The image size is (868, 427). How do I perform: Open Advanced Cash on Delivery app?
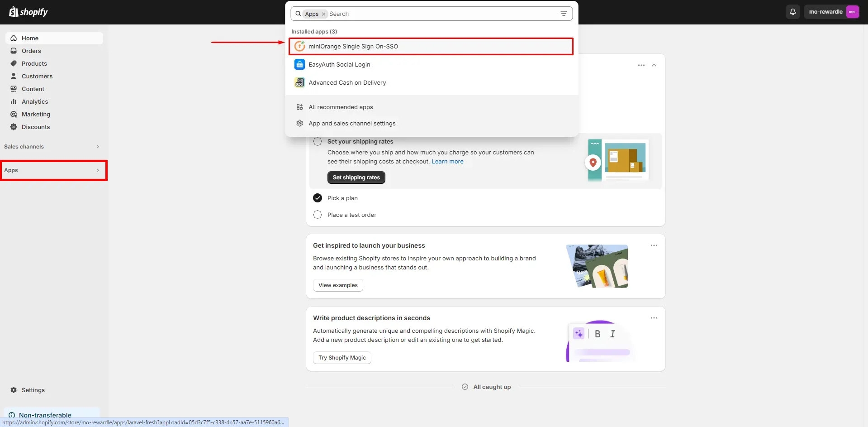(431, 82)
